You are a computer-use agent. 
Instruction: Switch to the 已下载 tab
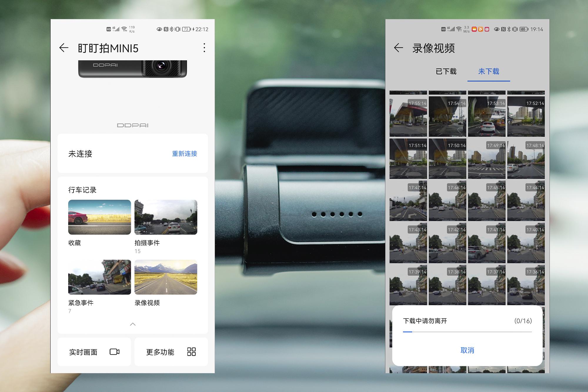(x=446, y=71)
